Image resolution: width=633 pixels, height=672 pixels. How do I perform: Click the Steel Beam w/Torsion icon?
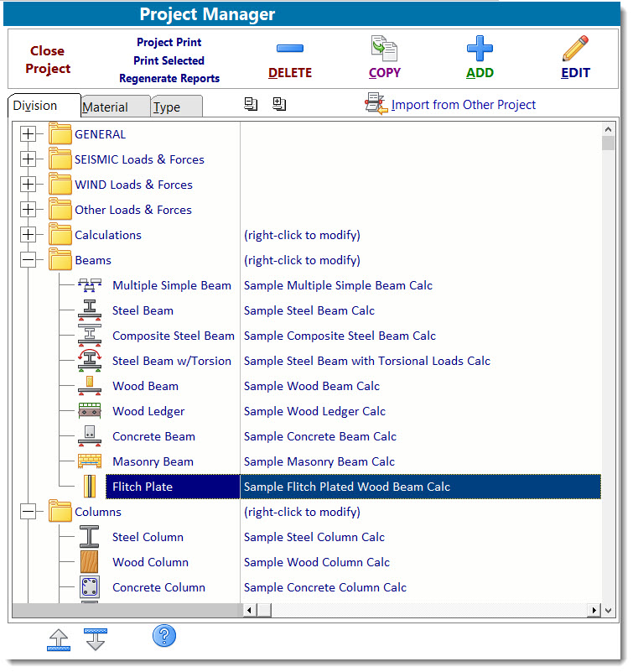(x=89, y=361)
